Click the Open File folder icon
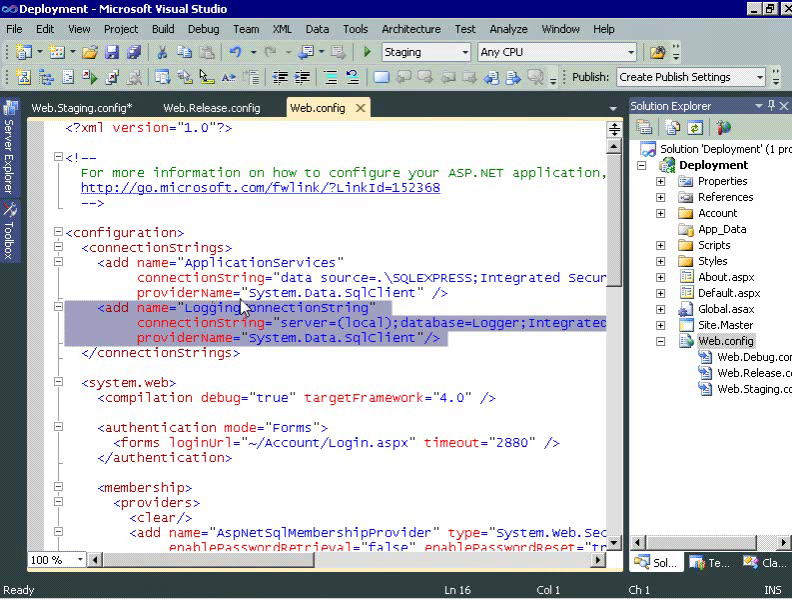The height and width of the screenshot is (600, 792). click(x=89, y=52)
